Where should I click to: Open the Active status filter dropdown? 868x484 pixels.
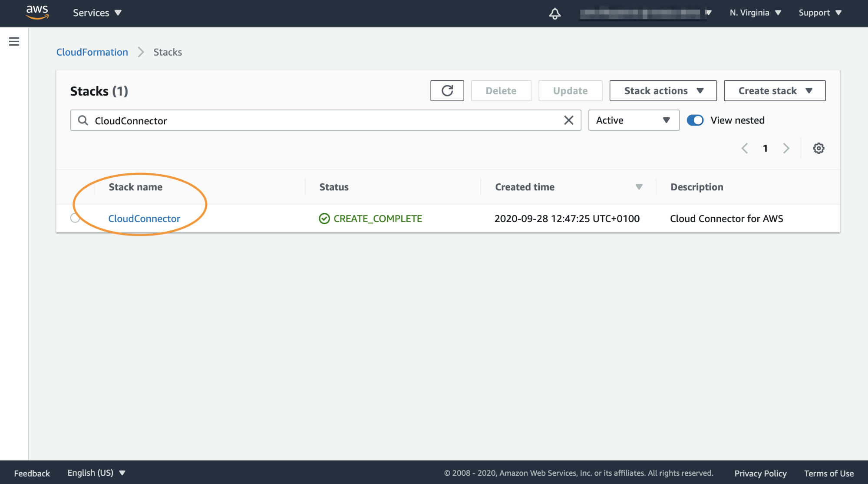634,120
